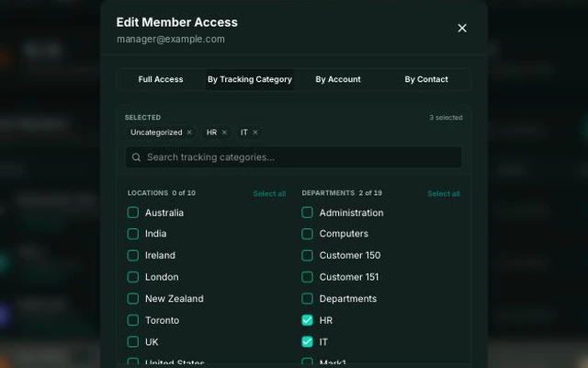Close the Edit Member Access dialog
The image size is (588, 368).
click(462, 29)
